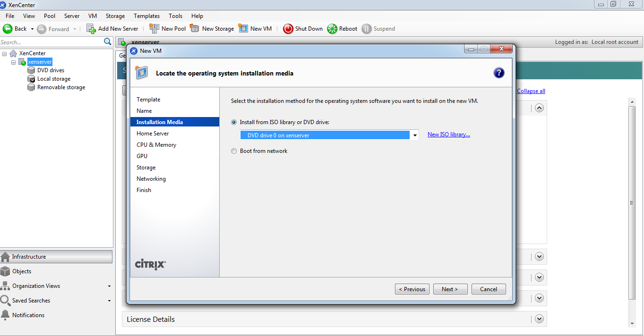
Task: Open the Storage menu
Action: (115, 16)
